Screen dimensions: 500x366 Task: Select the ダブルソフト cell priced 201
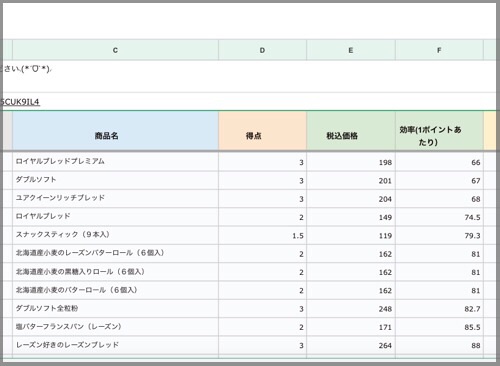click(115, 180)
